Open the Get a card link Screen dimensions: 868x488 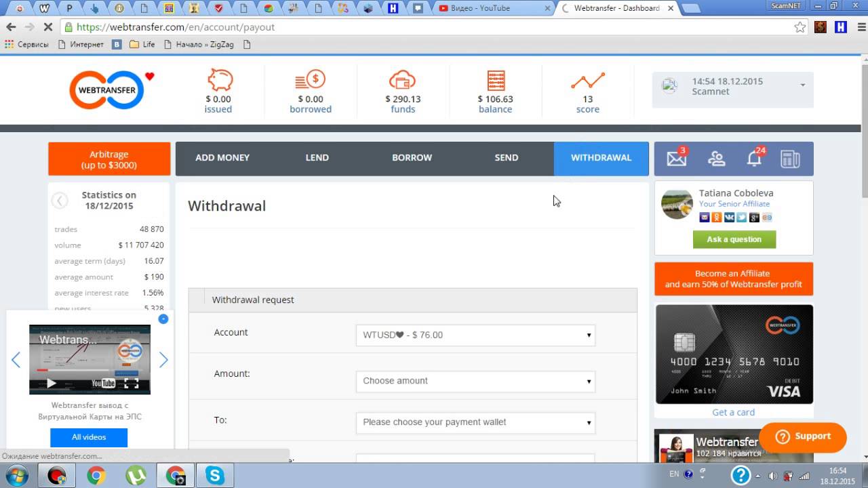[x=733, y=412]
